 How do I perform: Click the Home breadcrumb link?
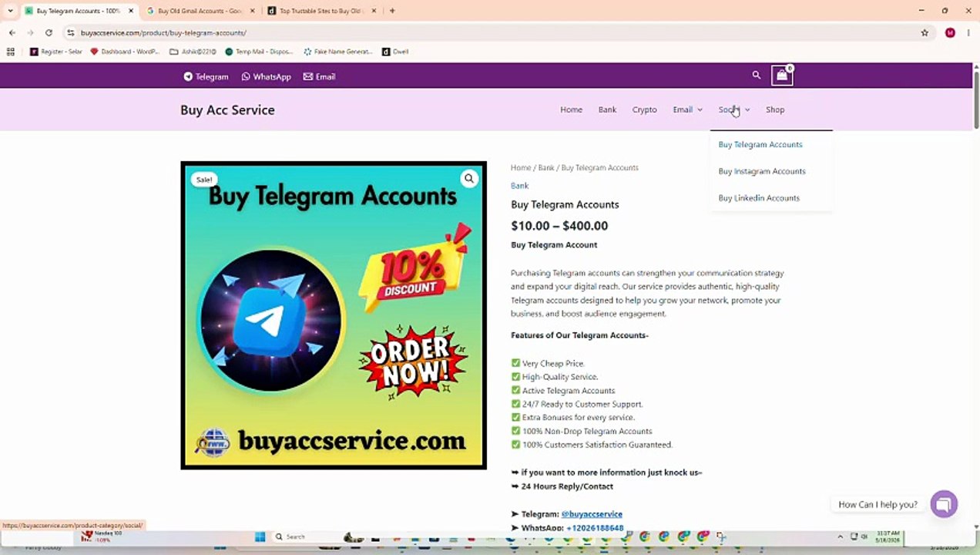coord(520,167)
